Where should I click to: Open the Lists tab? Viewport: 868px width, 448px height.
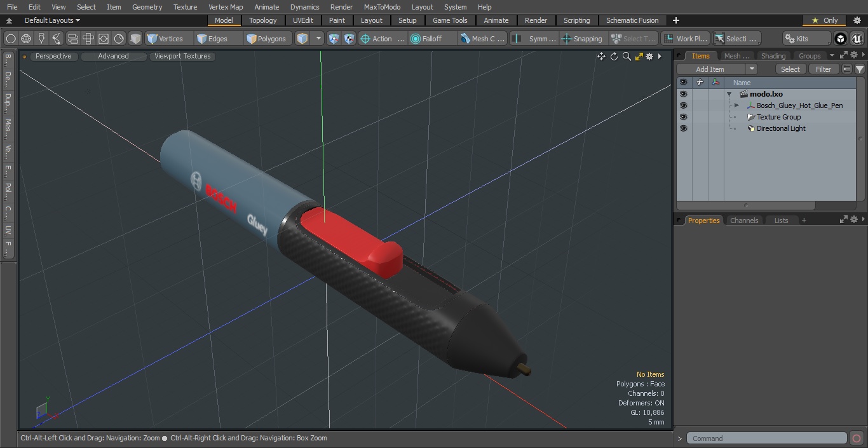[781, 221]
